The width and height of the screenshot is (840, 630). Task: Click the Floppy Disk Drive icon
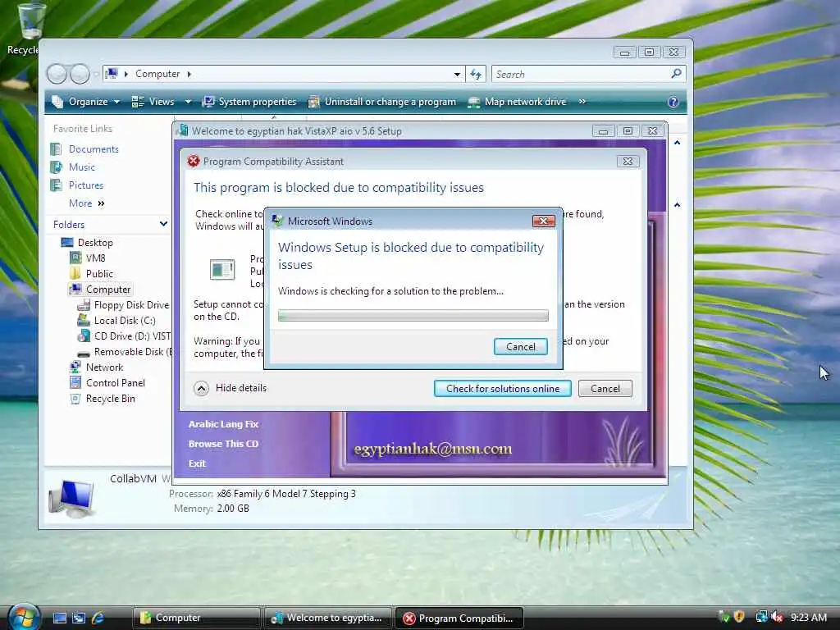(84, 305)
